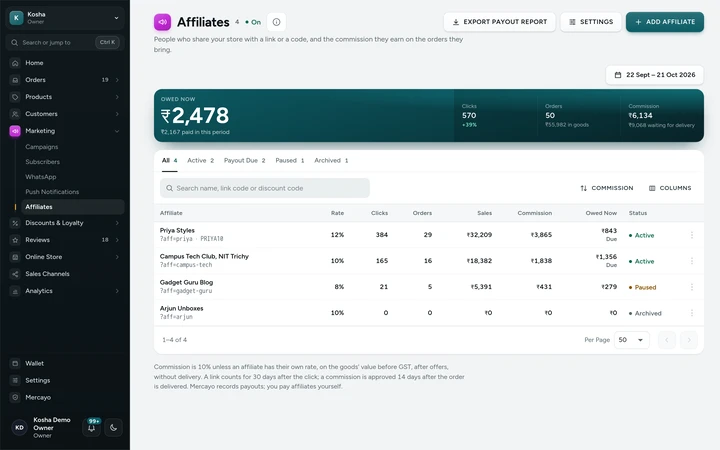Open notifications bell with 99+ badge

point(91,428)
